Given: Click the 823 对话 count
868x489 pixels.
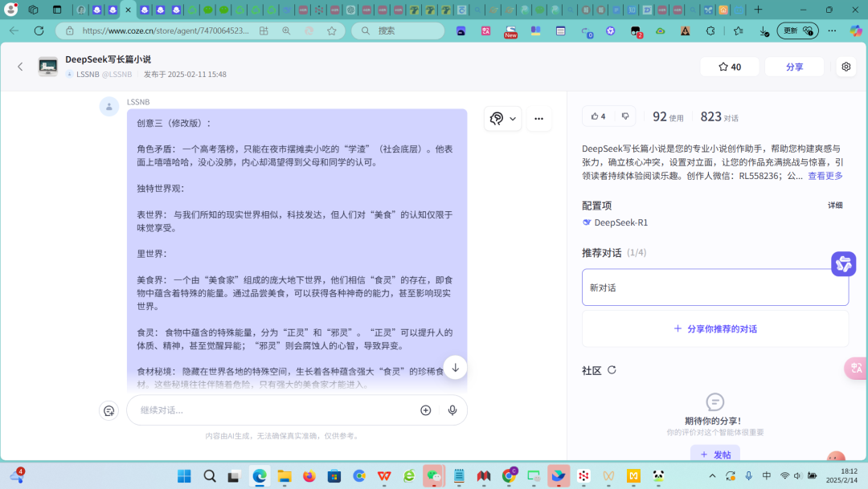Looking at the screenshot, I should (719, 116).
